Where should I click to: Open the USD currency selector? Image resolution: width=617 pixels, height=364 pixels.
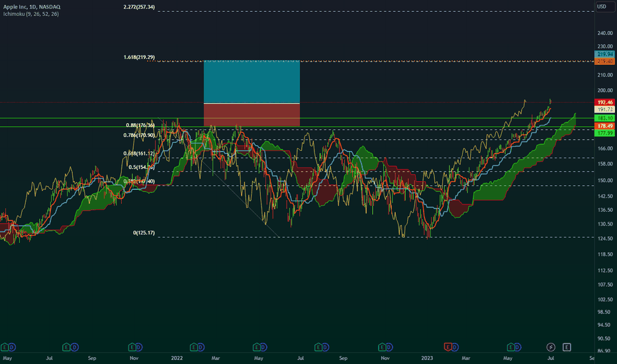[x=604, y=7]
